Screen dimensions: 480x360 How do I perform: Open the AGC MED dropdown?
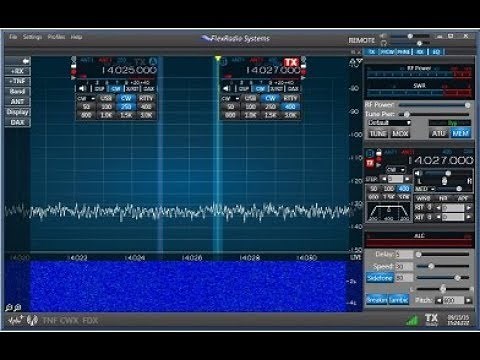point(424,189)
